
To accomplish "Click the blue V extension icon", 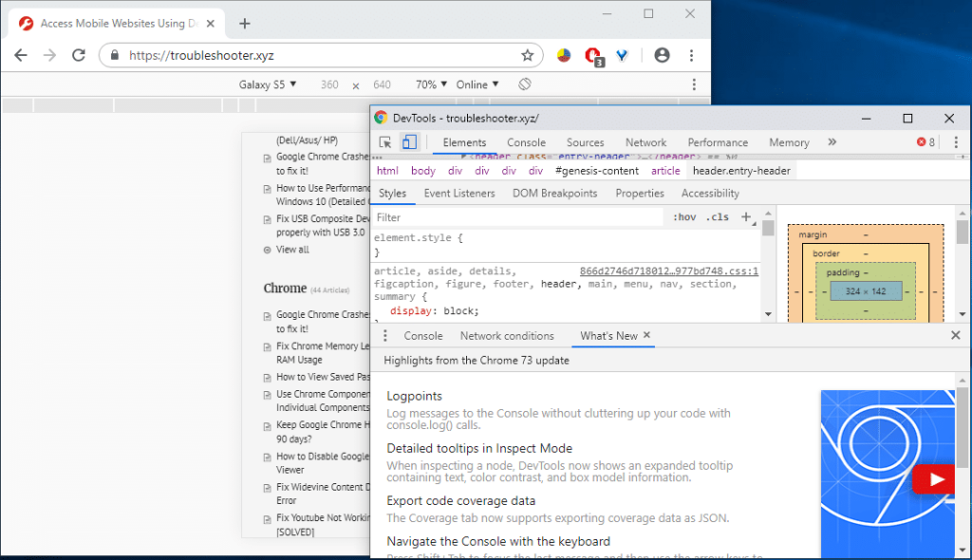I will (622, 55).
